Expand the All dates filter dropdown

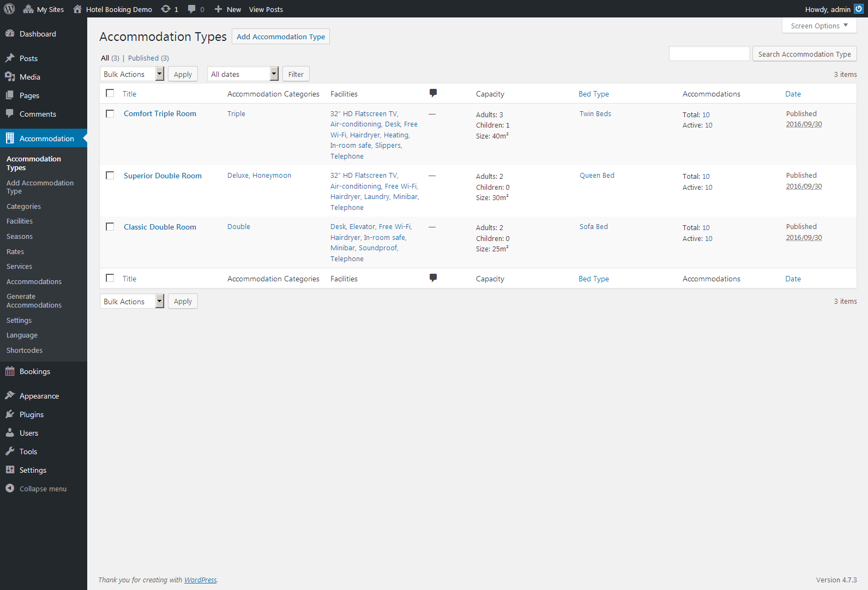pyautogui.click(x=243, y=74)
